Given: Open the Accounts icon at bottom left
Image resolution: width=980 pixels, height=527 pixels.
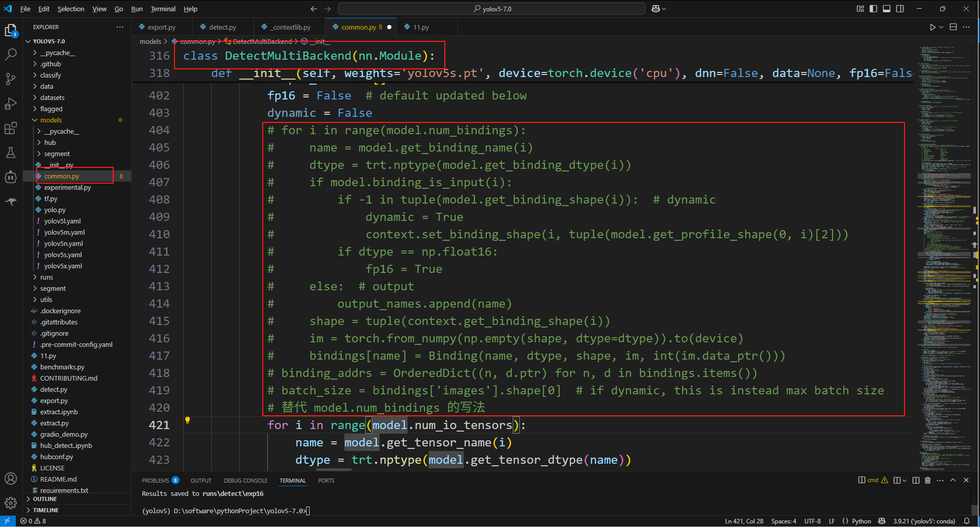Looking at the screenshot, I should [11, 479].
